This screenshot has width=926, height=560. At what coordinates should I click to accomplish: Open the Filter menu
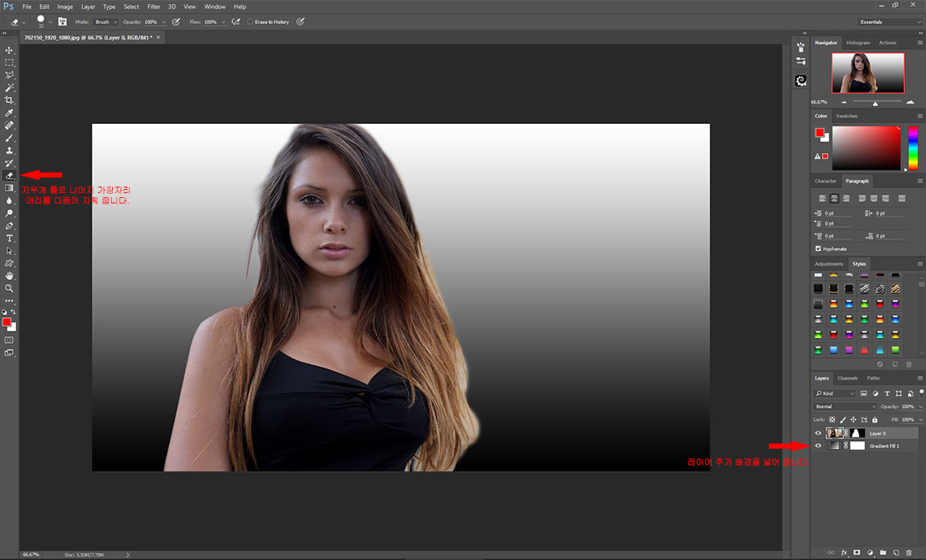154,6
